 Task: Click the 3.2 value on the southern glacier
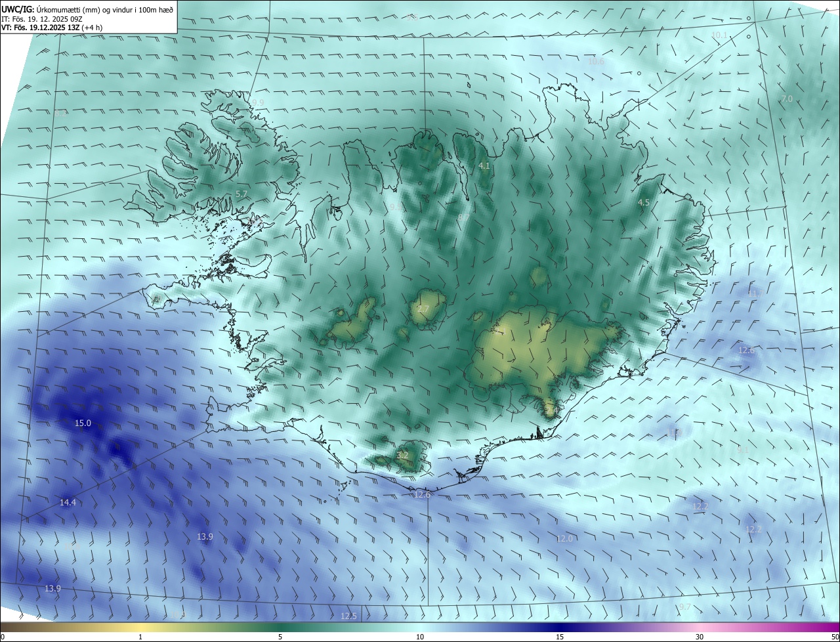402,455
